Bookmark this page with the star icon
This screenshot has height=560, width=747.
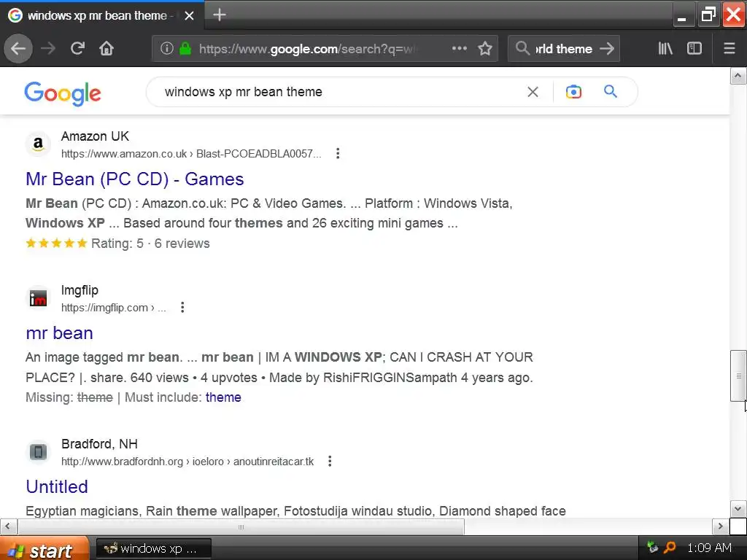coord(485,49)
